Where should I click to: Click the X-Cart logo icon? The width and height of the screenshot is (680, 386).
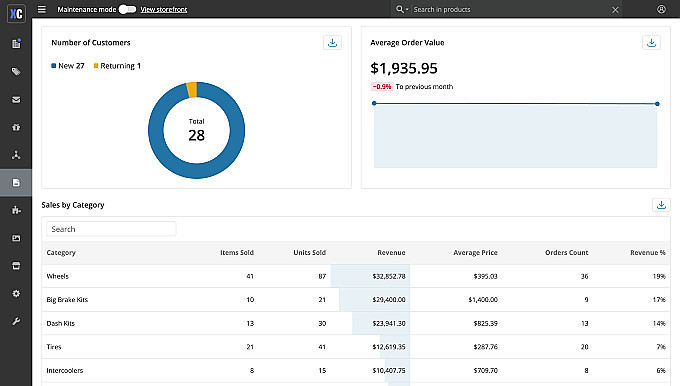tap(16, 13)
